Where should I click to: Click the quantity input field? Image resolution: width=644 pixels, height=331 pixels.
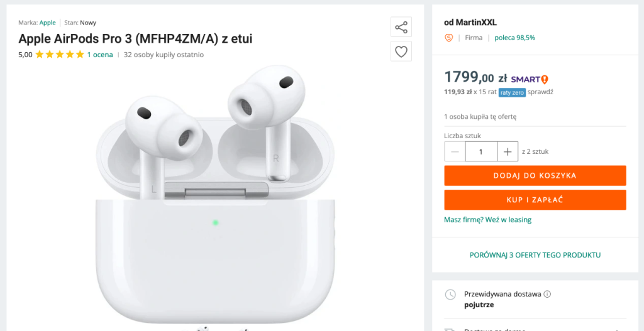tap(481, 151)
